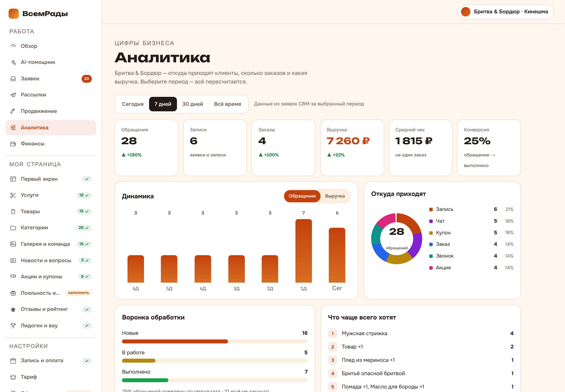Click the Новые red progress bar
This screenshot has width=565, height=392.
click(x=175, y=341)
